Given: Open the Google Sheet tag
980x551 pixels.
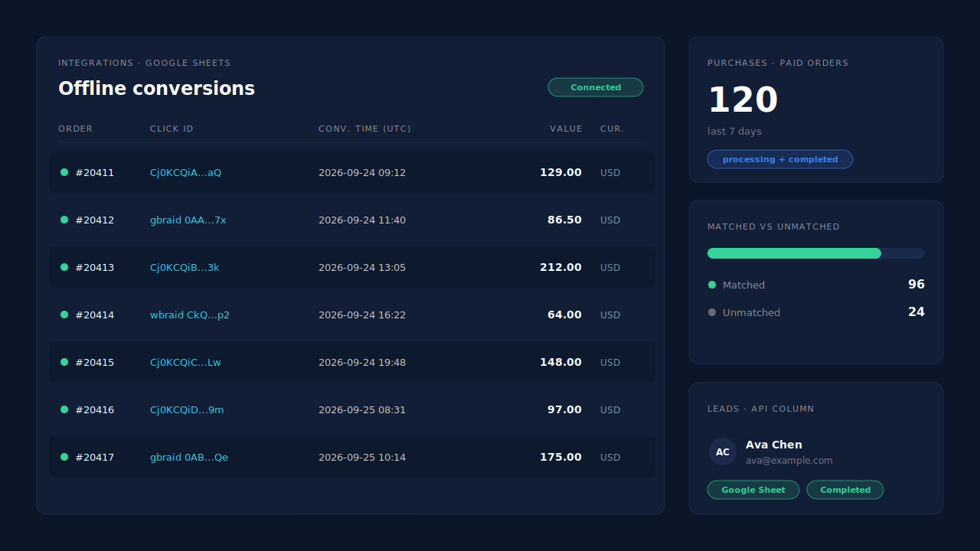Looking at the screenshot, I should click(753, 490).
